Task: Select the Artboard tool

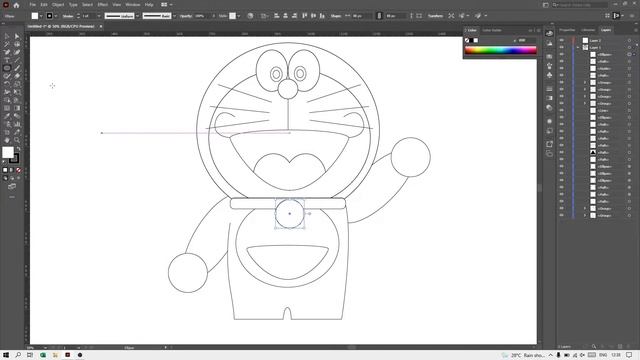Action: coord(7,132)
